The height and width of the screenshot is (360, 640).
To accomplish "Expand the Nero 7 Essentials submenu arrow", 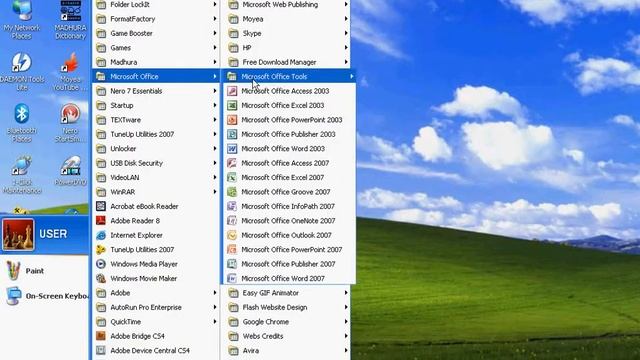I will click(x=215, y=91).
